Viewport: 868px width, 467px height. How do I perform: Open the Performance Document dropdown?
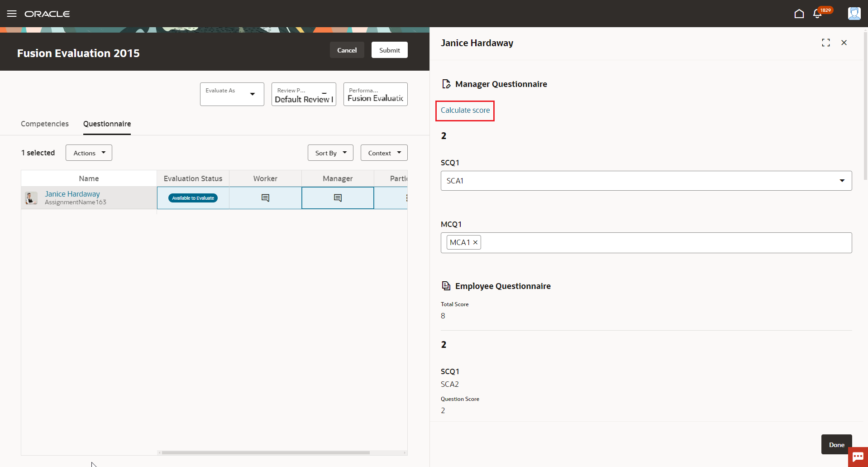(x=376, y=94)
